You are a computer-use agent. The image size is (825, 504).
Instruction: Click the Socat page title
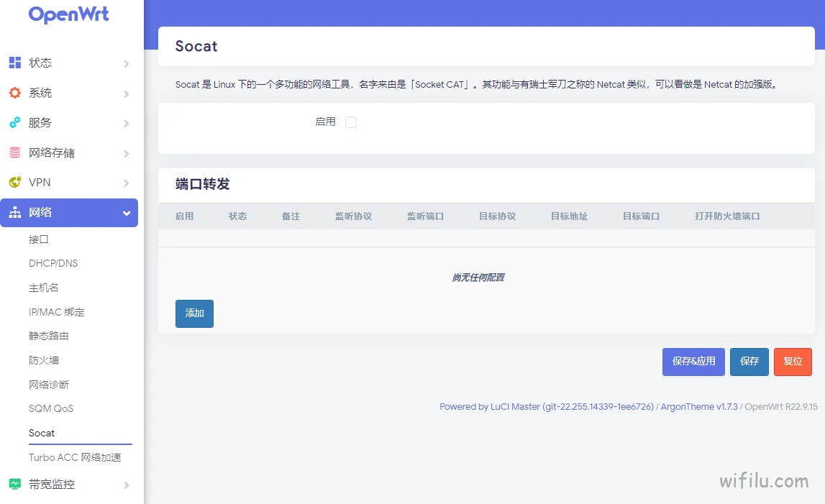coord(196,46)
